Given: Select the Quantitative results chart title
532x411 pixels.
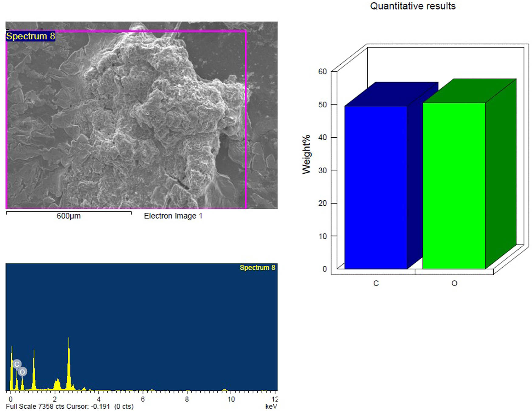Looking at the screenshot, I should [x=413, y=6].
